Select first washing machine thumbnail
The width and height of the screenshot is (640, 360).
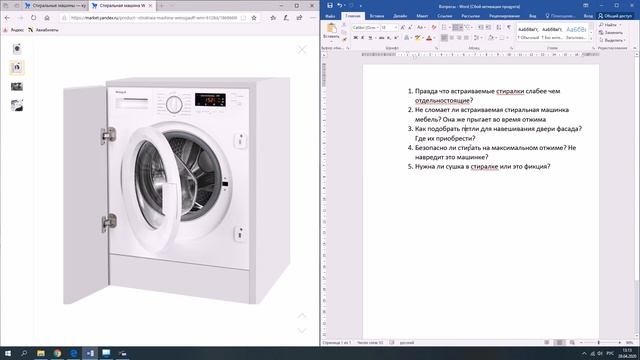(17, 49)
